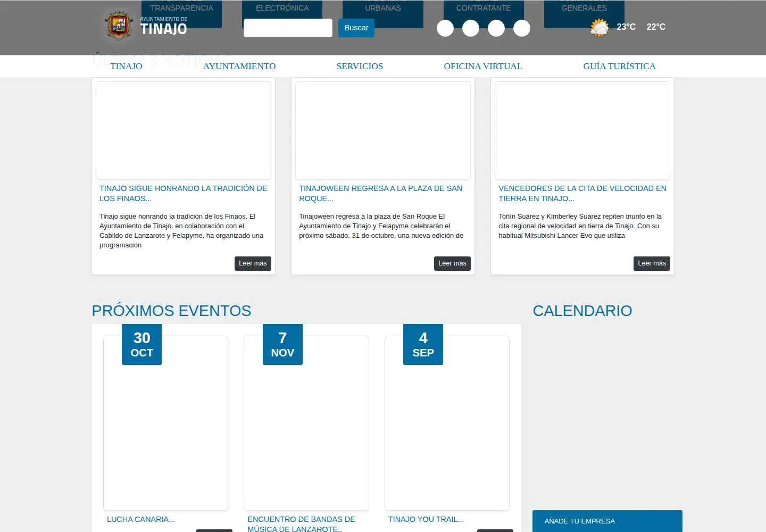Click the PRÓXIMOS EVENTOS heading

point(171,311)
